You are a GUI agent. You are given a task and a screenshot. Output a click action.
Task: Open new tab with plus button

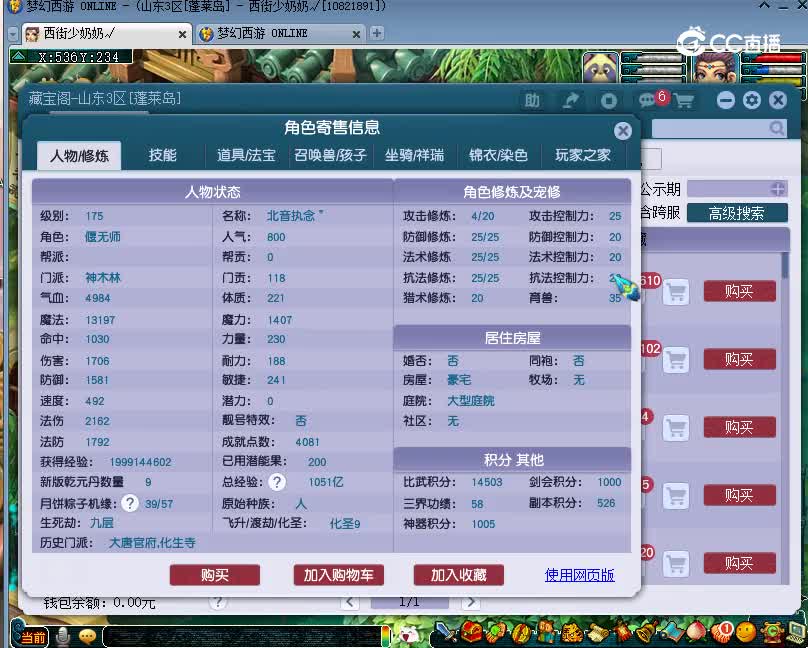pyautogui.click(x=377, y=33)
